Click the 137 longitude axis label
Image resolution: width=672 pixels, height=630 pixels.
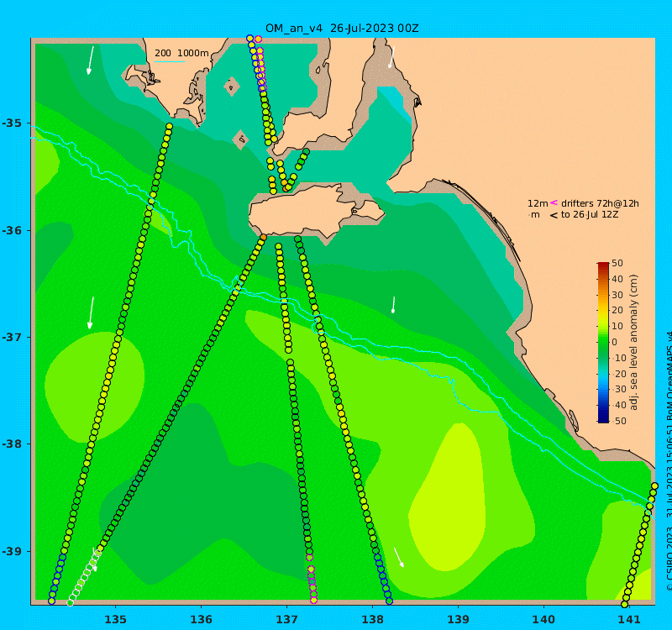[x=286, y=620]
